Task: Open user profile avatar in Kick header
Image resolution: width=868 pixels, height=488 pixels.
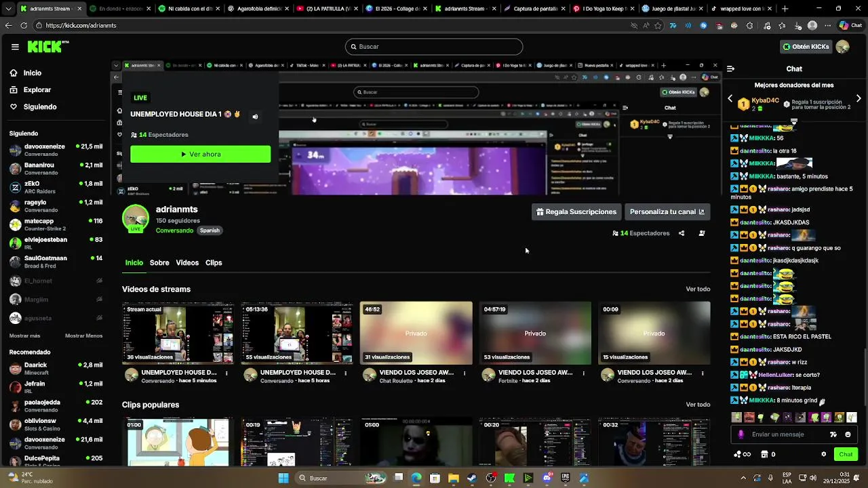Action: [842, 47]
